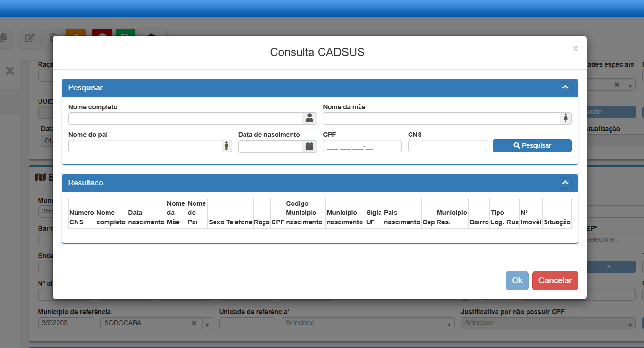Click the person icon beside Nome completo
Screen dimensions: 644x348
(309, 118)
